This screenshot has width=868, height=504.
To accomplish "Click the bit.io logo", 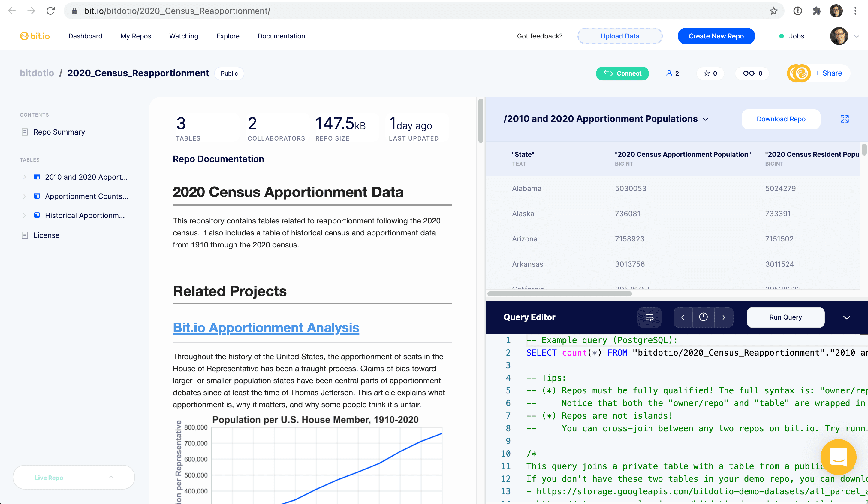I will pos(35,36).
